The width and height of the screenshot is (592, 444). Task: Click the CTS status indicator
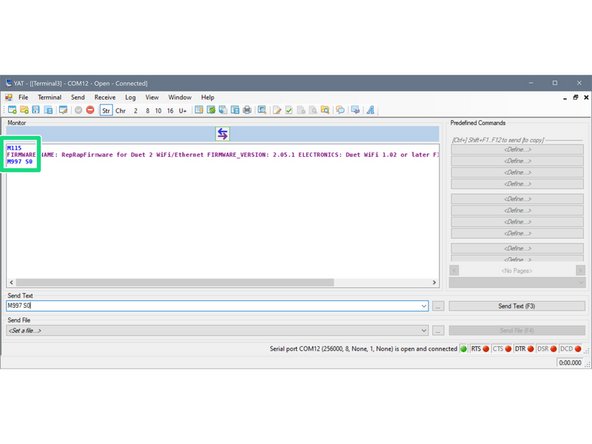point(502,349)
